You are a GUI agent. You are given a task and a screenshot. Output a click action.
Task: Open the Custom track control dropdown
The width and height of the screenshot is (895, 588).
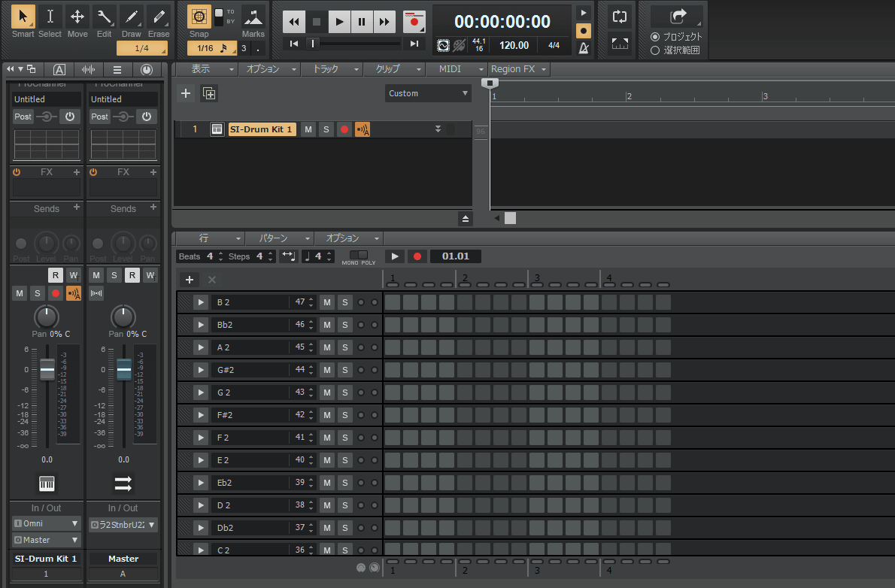pyautogui.click(x=428, y=93)
